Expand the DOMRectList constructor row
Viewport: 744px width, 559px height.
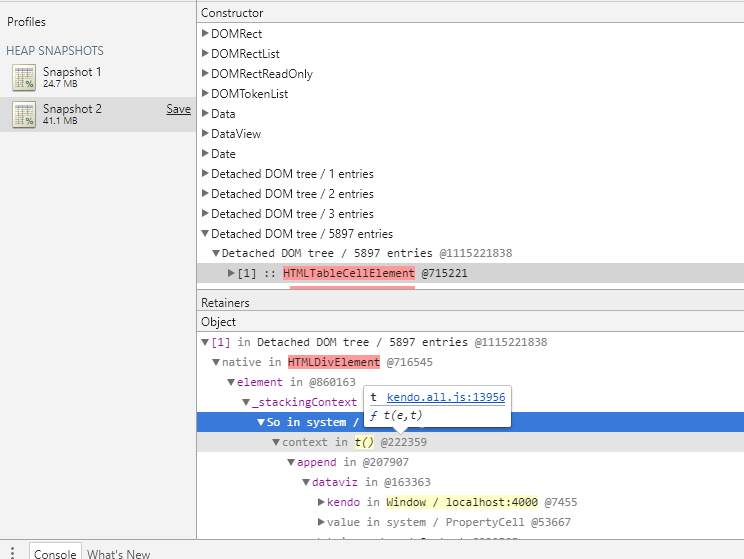(x=205, y=53)
